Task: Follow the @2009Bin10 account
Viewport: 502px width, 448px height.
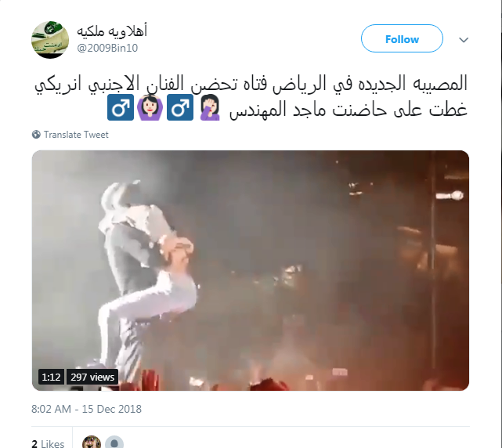Action: [x=402, y=38]
